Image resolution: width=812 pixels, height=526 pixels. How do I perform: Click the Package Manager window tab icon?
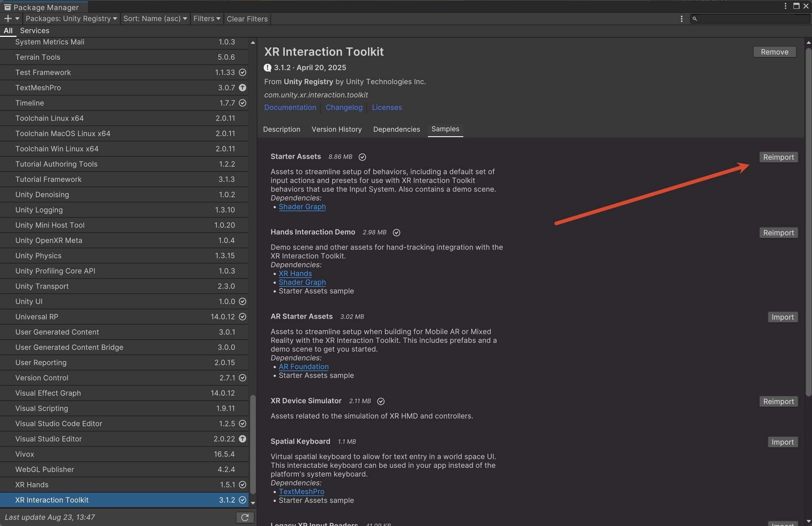tap(7, 7)
